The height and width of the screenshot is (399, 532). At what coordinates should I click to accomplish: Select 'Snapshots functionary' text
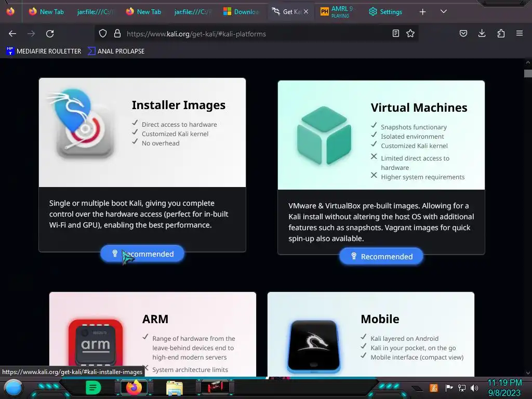(x=414, y=127)
